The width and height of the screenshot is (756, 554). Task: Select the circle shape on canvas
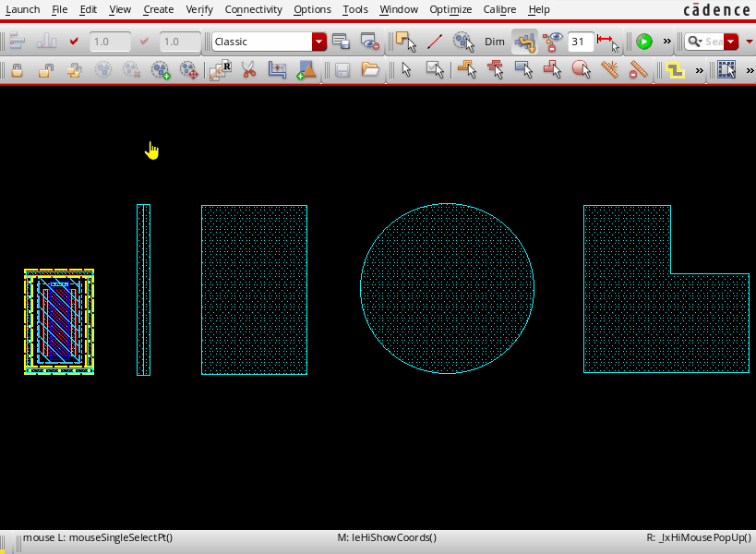447,288
